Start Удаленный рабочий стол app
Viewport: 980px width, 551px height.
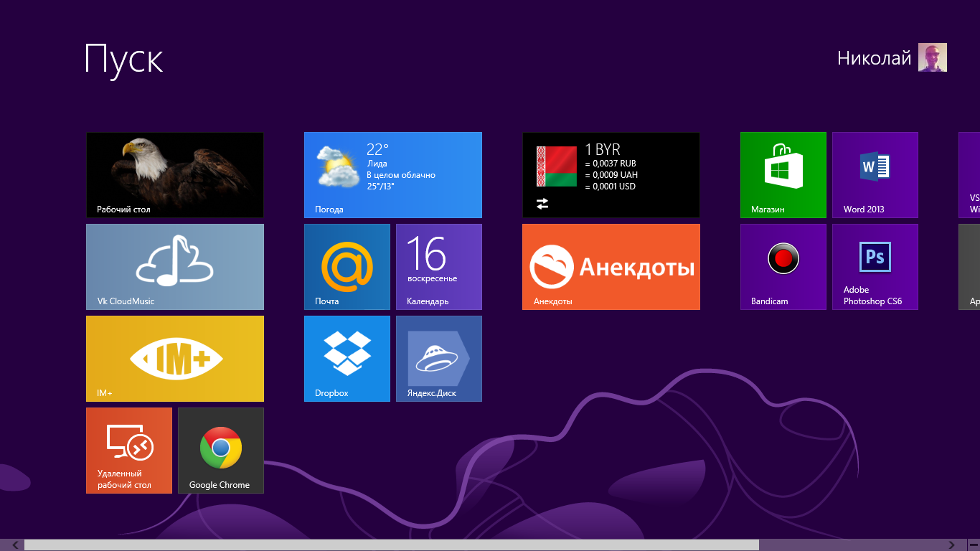tap(129, 451)
